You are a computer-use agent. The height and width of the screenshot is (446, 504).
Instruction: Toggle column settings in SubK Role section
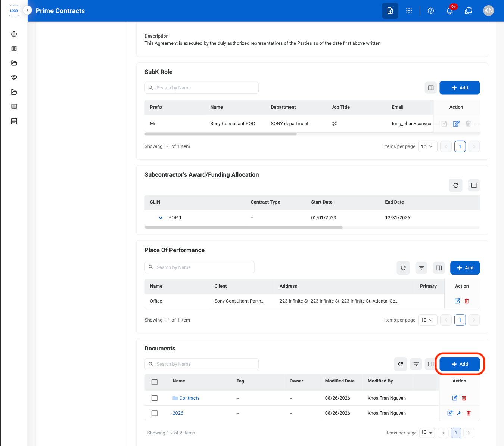[431, 88]
